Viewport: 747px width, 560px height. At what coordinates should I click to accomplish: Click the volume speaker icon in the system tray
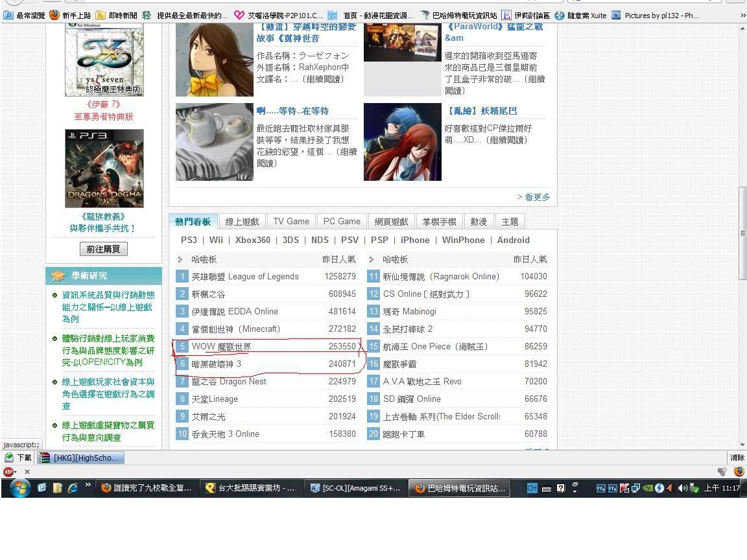[682, 488]
